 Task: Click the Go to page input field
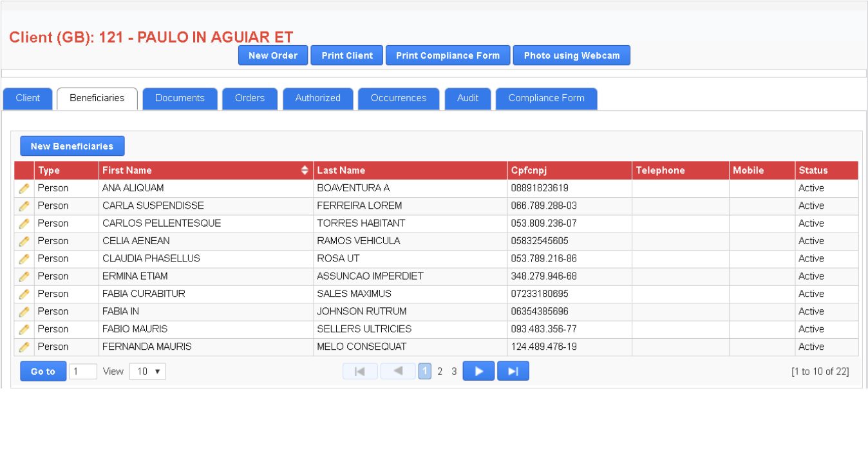[83, 372]
